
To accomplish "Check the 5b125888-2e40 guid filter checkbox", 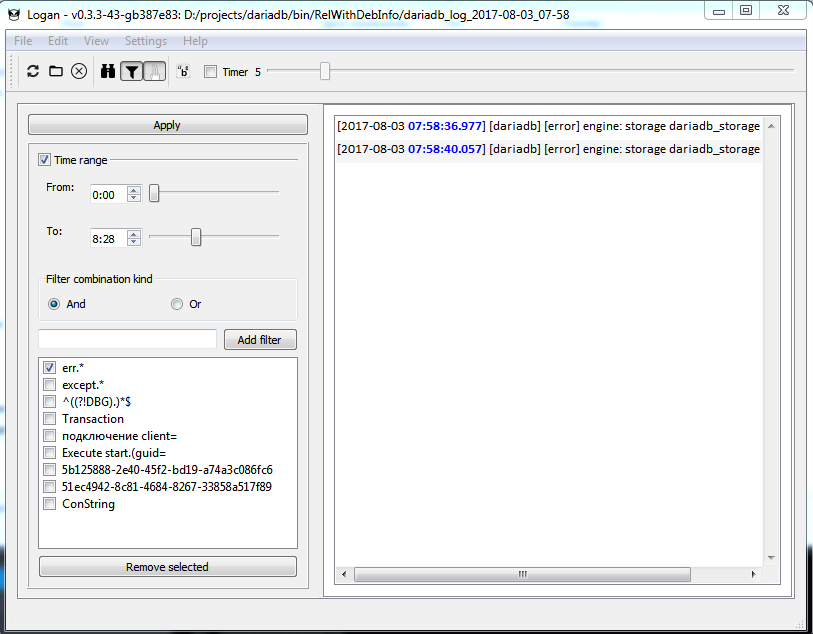I will click(49, 470).
